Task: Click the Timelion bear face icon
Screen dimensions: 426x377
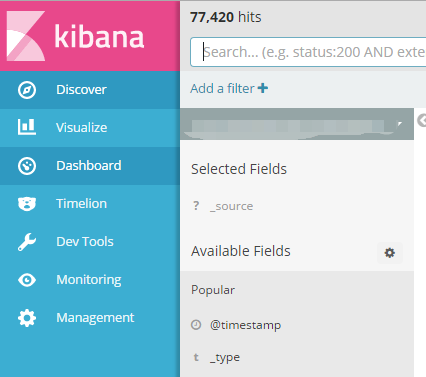Action: pos(27,204)
